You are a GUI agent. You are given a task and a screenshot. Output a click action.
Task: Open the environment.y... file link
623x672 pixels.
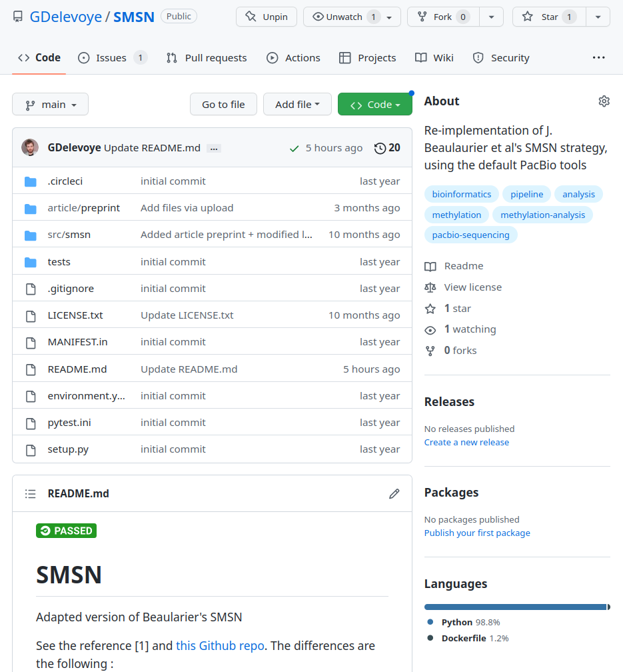pos(86,396)
